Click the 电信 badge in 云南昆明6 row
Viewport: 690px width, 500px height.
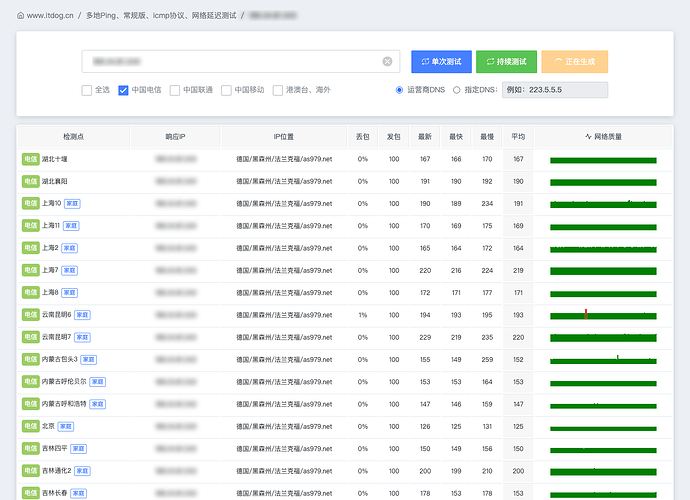[31, 315]
